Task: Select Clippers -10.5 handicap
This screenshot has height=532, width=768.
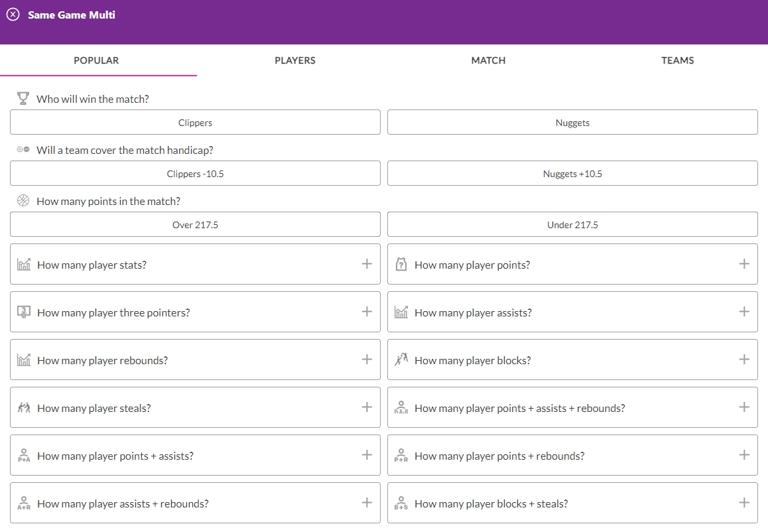Action: (x=195, y=174)
